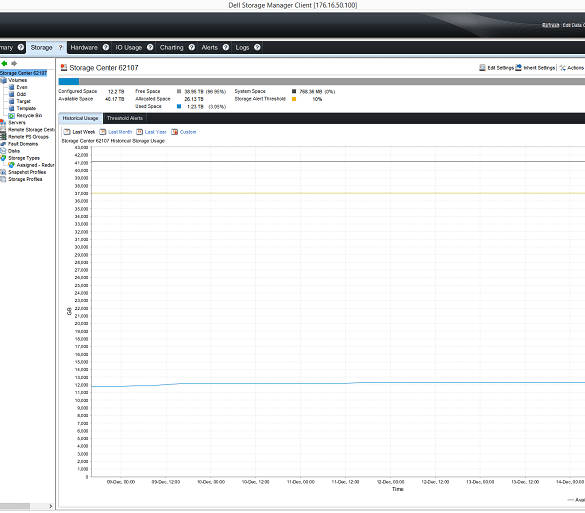The width and height of the screenshot is (585, 513).
Task: Go forward using the gray arrow
Action: pos(14,63)
